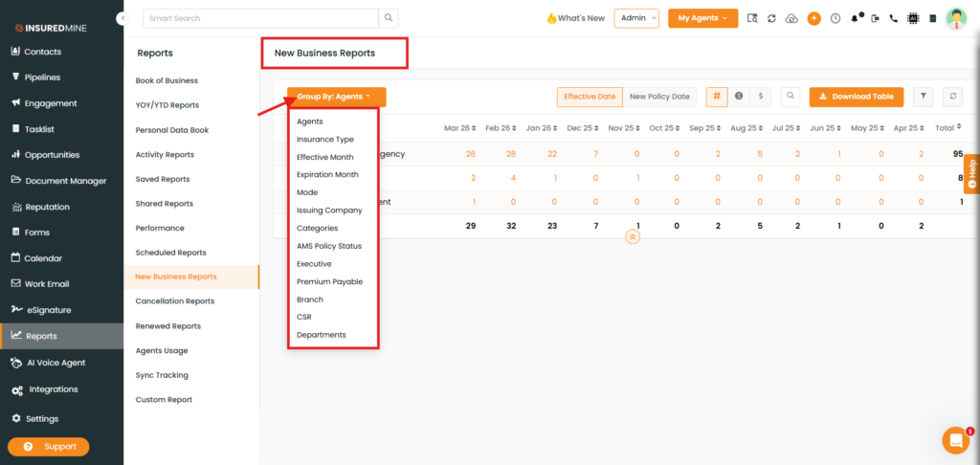Click the phone call icon
The width and height of the screenshot is (980, 465).
coord(893,18)
